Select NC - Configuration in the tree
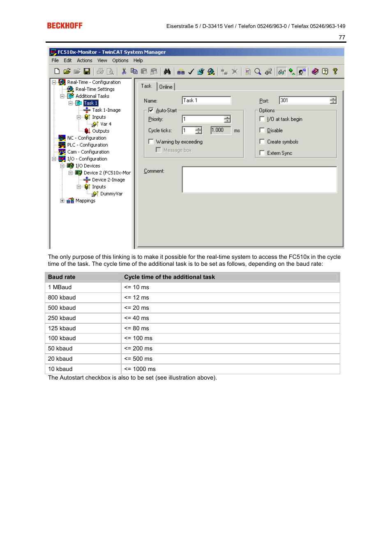Image resolution: width=392 pixels, height=555 pixels. (87, 138)
